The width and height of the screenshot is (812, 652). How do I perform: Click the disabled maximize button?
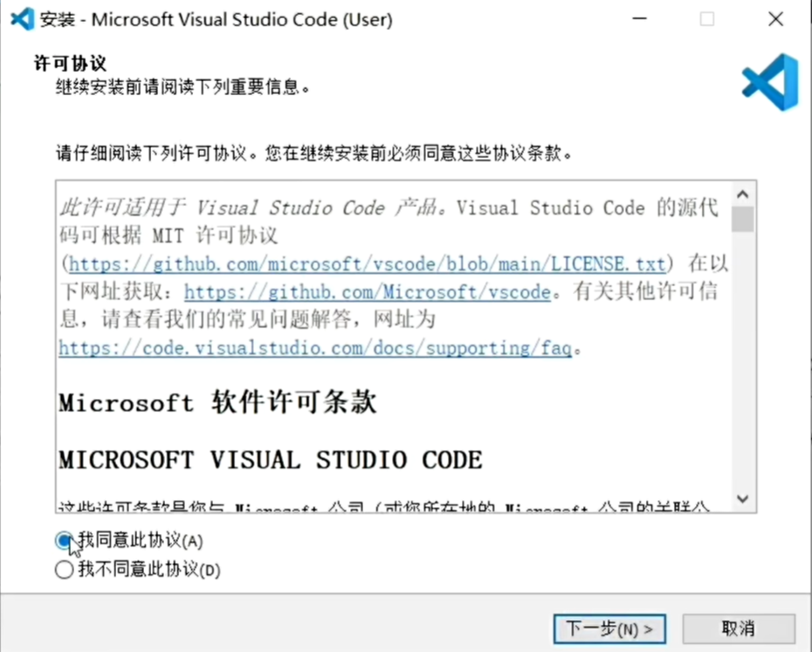coord(707,19)
